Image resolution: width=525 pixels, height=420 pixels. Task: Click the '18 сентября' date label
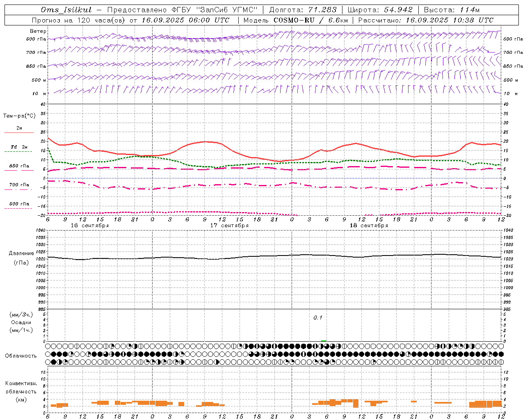[369, 226]
